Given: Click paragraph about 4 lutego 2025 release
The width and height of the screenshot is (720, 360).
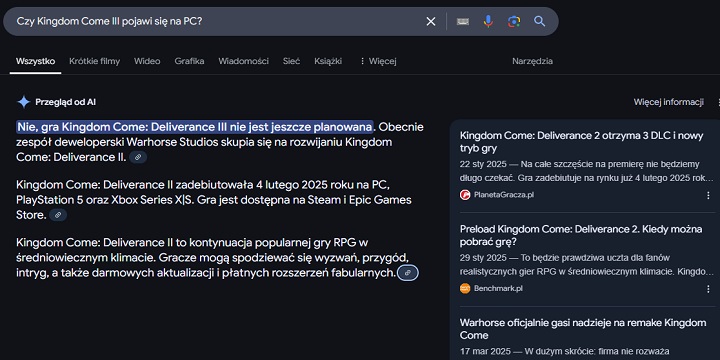Looking at the screenshot, I should tap(214, 200).
